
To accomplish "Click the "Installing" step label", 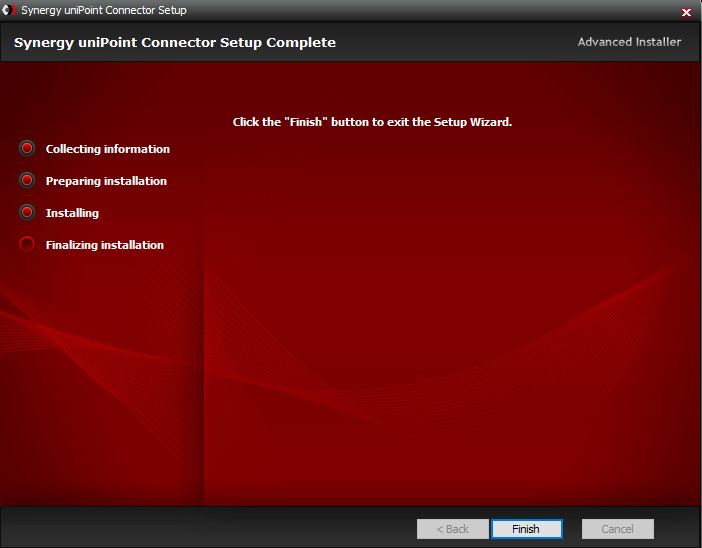I will (x=72, y=213).
